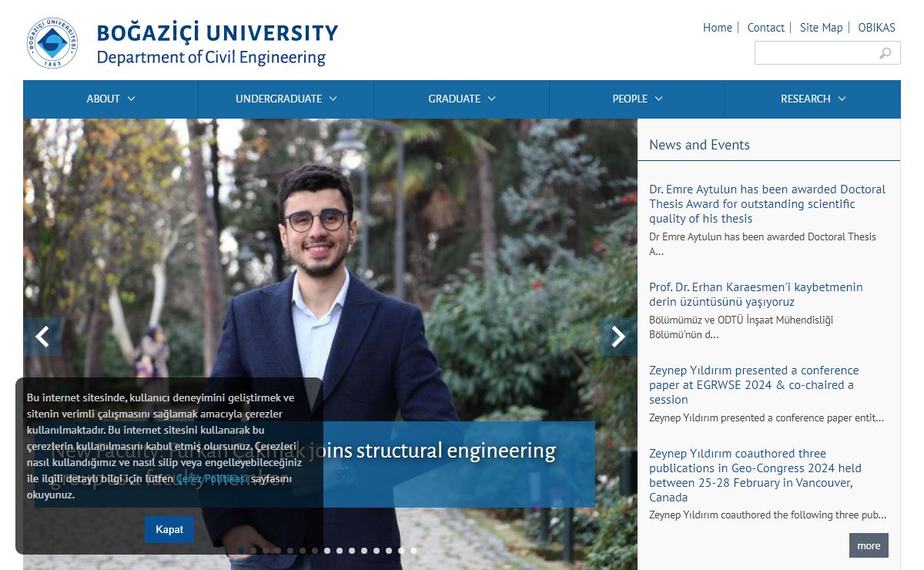
Task: Open the Çerez Politikası link
Action: pyautogui.click(x=212, y=478)
